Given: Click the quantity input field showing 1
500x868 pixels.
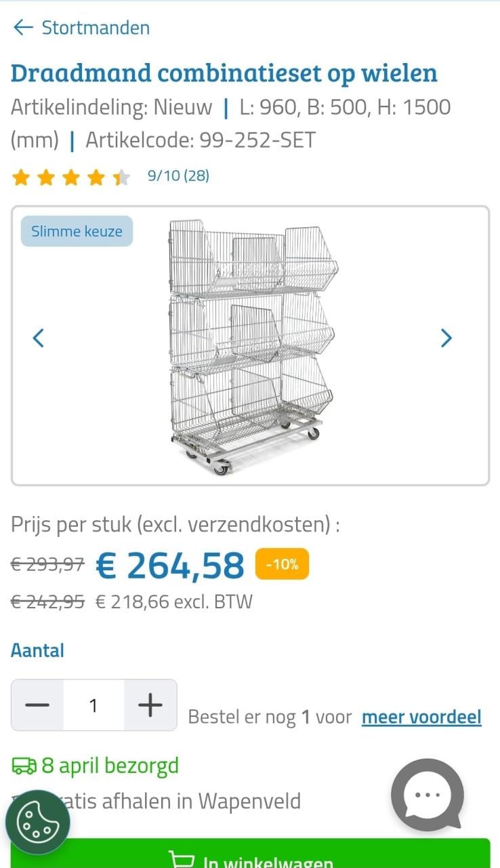Looking at the screenshot, I should (93, 705).
